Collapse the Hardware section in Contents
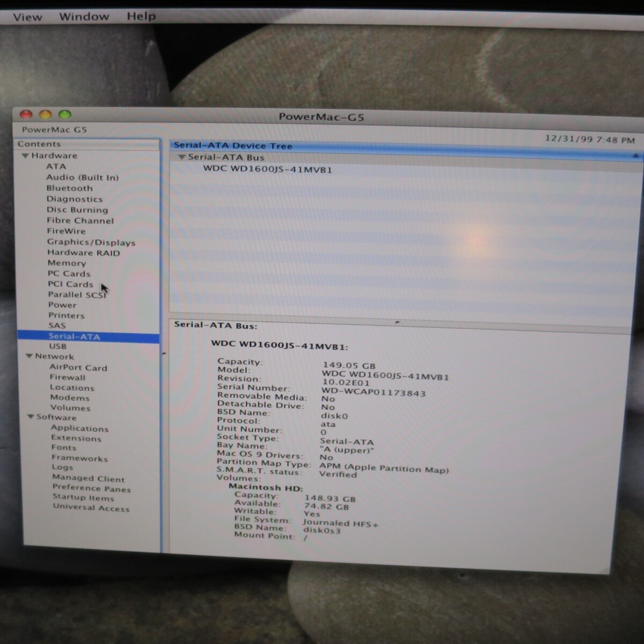 25,156
